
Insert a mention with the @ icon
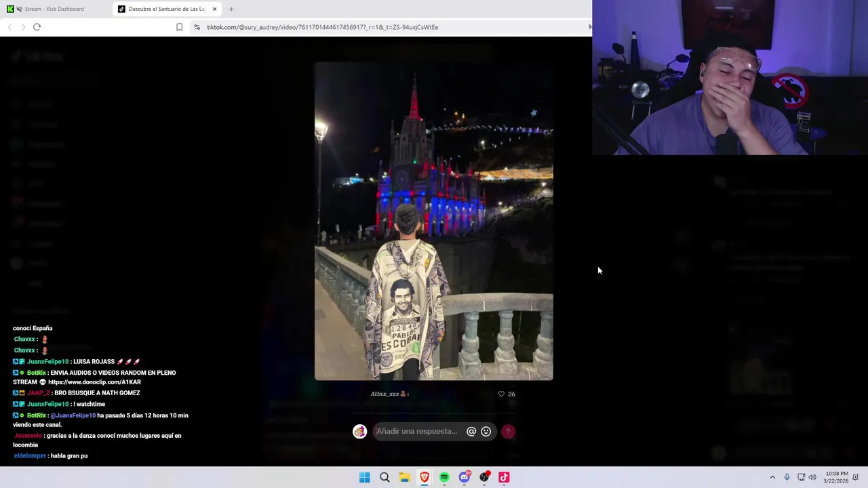(x=471, y=431)
